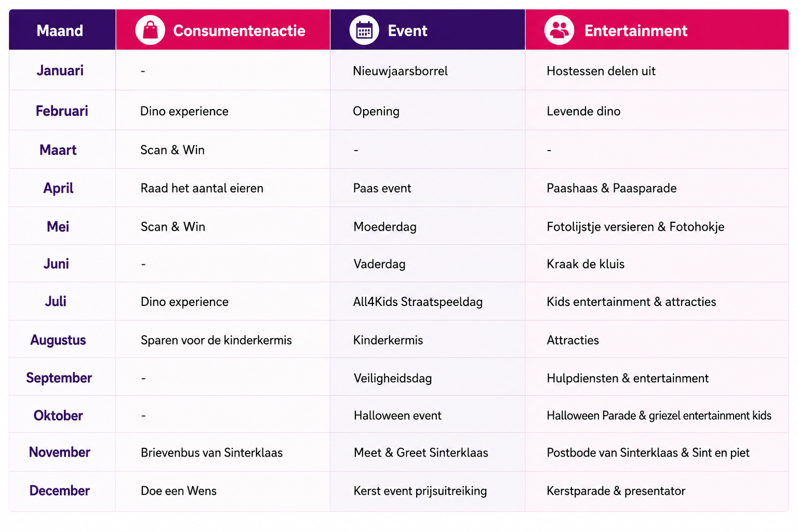Select the Maand column header
This screenshot has height=532, width=798.
60,31
